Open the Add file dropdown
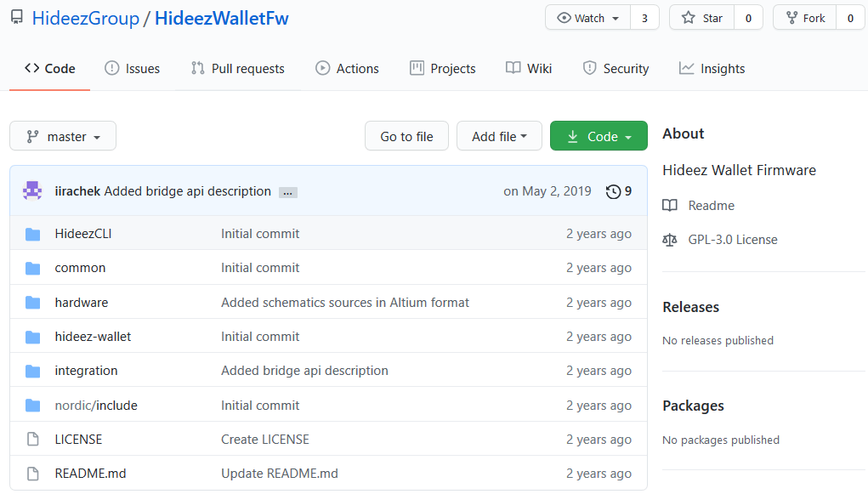This screenshot has width=868, height=494. point(499,136)
